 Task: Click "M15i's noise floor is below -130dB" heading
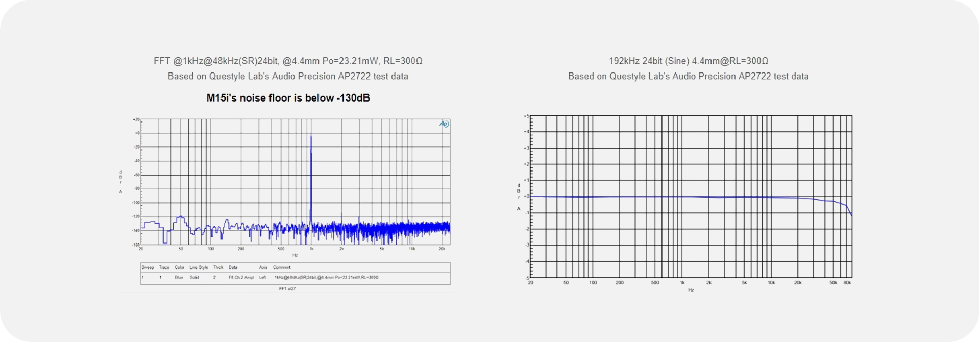click(288, 98)
